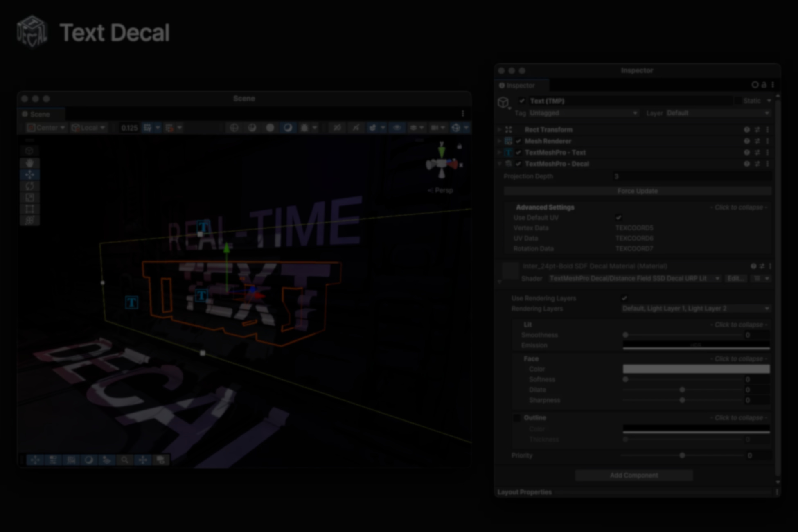The width and height of the screenshot is (798, 532).
Task: Select the Hand view tool
Action: tap(29, 163)
